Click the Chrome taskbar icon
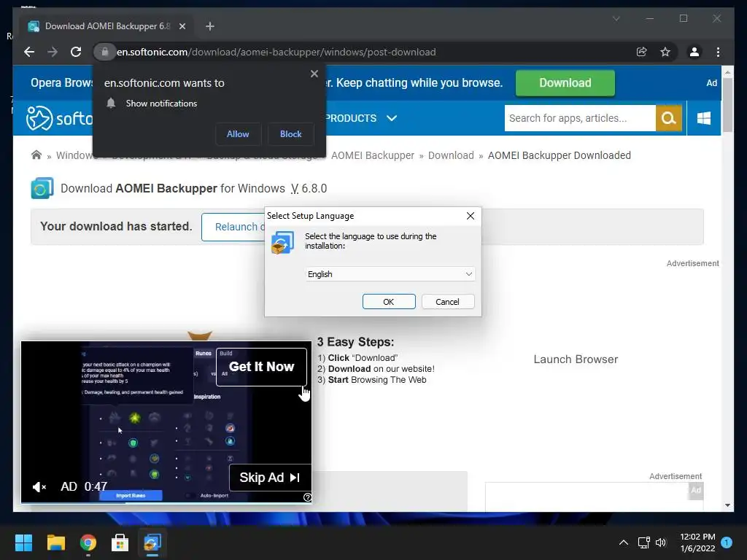This screenshot has width=747, height=560. click(x=88, y=542)
